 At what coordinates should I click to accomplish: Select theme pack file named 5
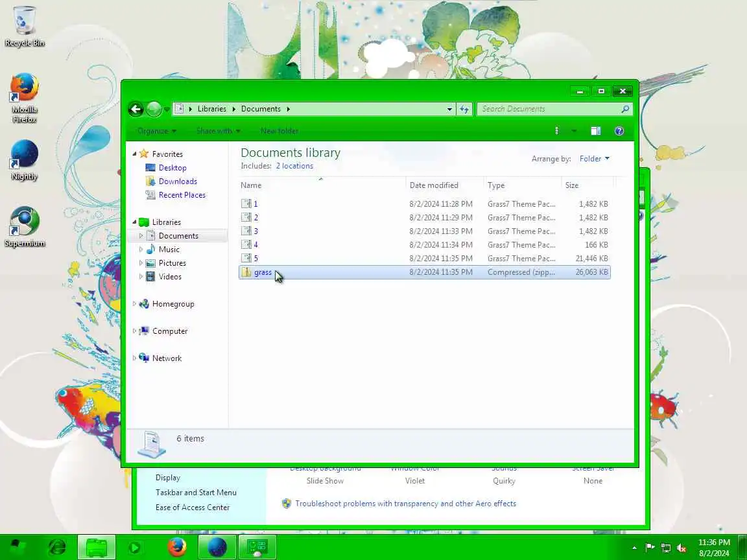tap(256, 259)
